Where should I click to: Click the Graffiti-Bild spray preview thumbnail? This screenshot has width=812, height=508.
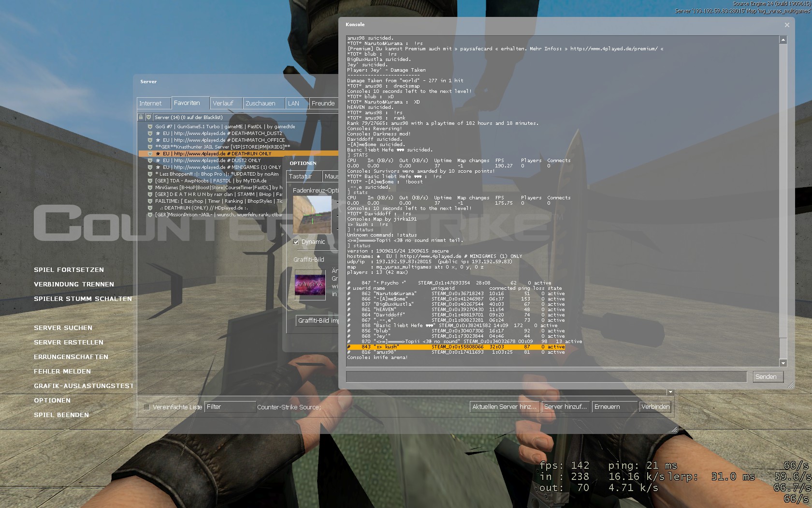coord(310,285)
